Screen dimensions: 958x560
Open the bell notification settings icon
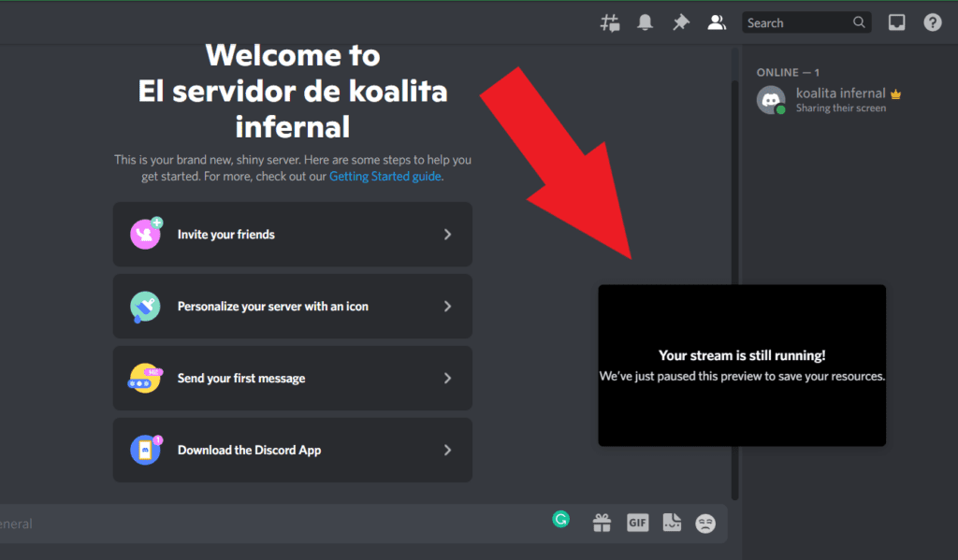(x=645, y=22)
